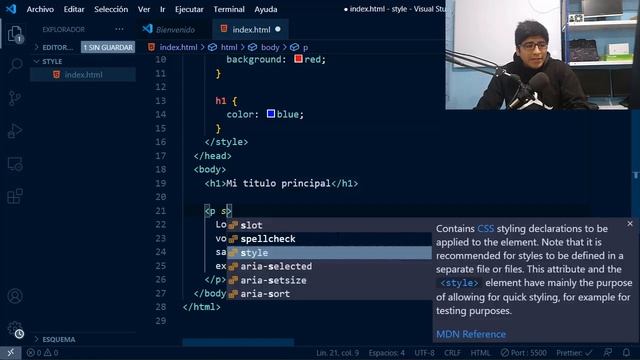Click the feedback icon in status bar
Screen dimensions: 640x360
tap(608, 353)
